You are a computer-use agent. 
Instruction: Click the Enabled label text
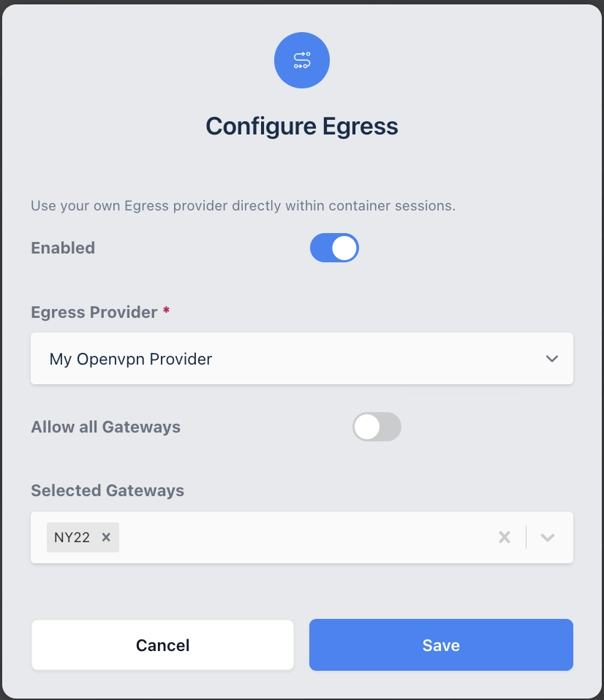pyautogui.click(x=63, y=248)
